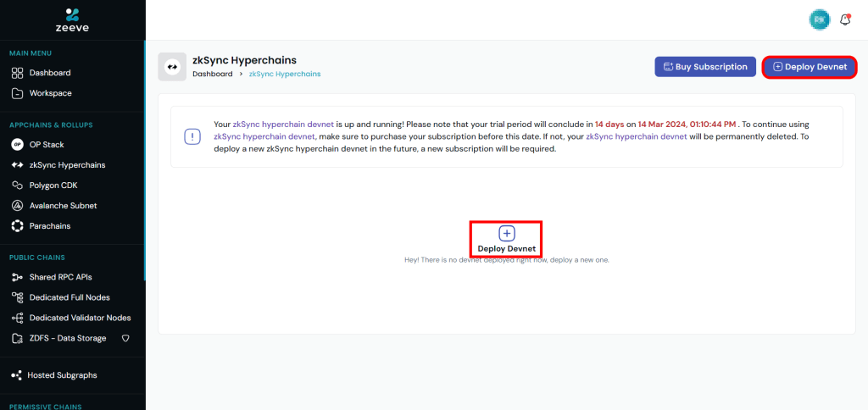This screenshot has height=410, width=868.
Task: Click the OP Stack round icon
Action: click(17, 145)
